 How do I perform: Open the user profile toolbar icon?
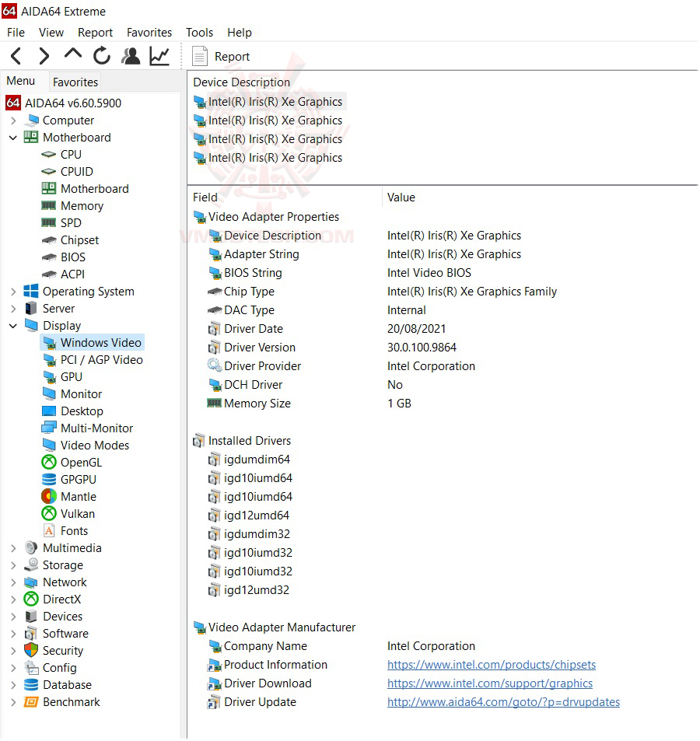[131, 56]
